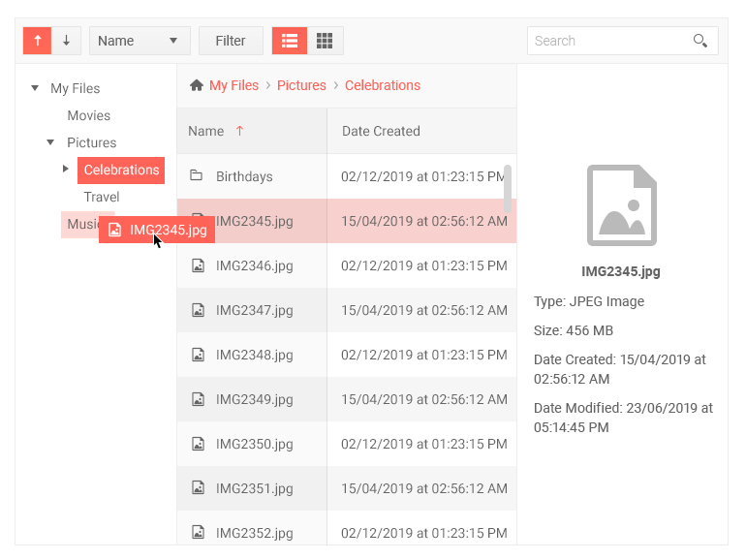Go to Pictures in breadcrumb
The width and height of the screenshot is (746, 560).
click(301, 85)
